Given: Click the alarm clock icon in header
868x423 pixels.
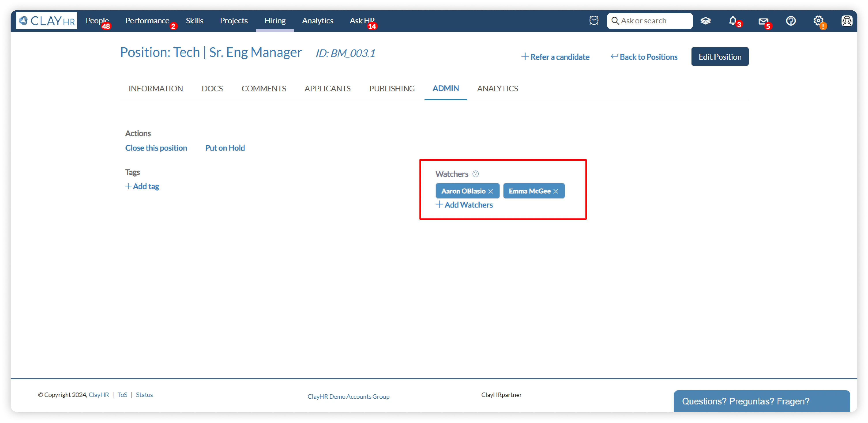Looking at the screenshot, I should click(594, 21).
